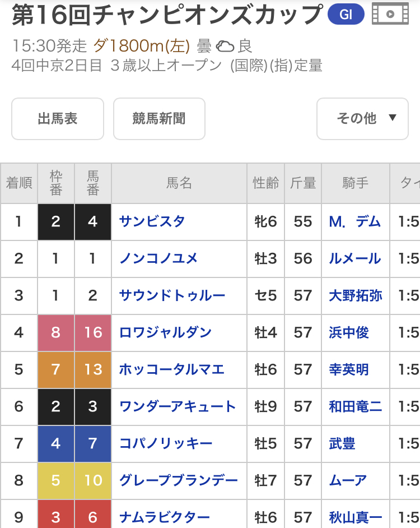420x528 pixels.
Task: Open horse コパノリッキー page
Action: [166, 444]
